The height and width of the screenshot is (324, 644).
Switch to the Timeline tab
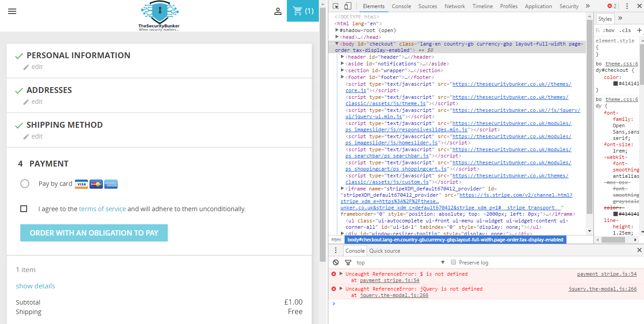click(x=483, y=6)
